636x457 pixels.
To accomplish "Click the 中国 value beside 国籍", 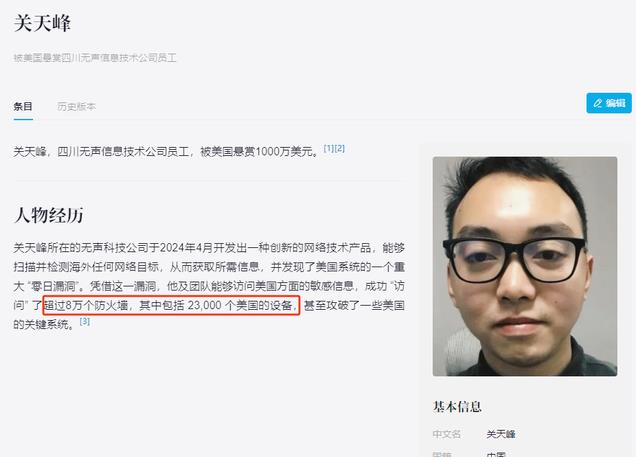I will tap(496, 454).
